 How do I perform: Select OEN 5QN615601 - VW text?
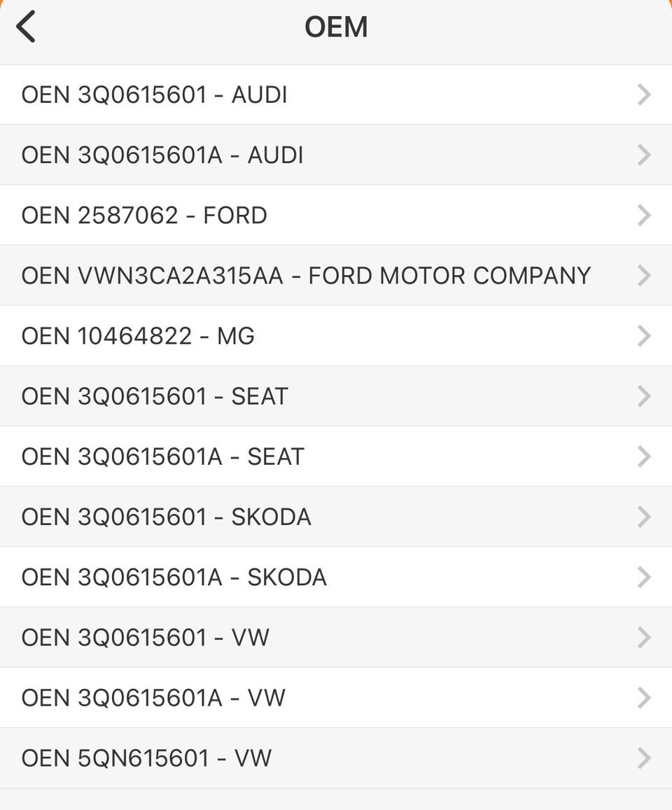146,758
